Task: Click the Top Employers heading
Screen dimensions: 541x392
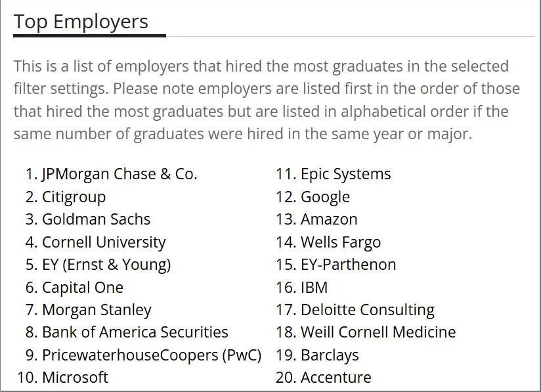Action: (81, 22)
